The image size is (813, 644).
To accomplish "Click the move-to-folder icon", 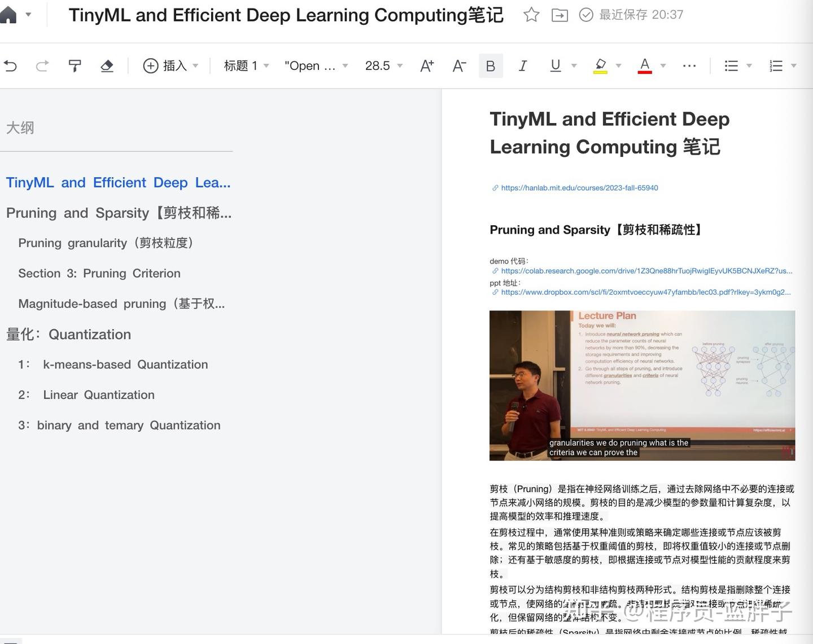I will tap(560, 15).
